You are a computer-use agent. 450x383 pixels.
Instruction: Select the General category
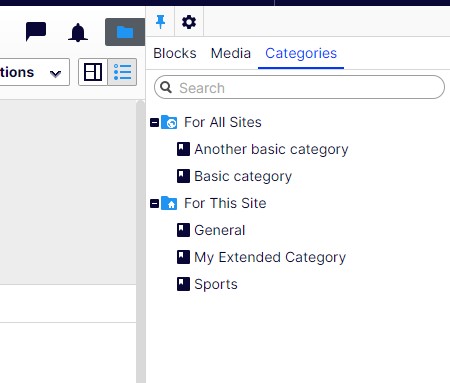click(x=220, y=230)
